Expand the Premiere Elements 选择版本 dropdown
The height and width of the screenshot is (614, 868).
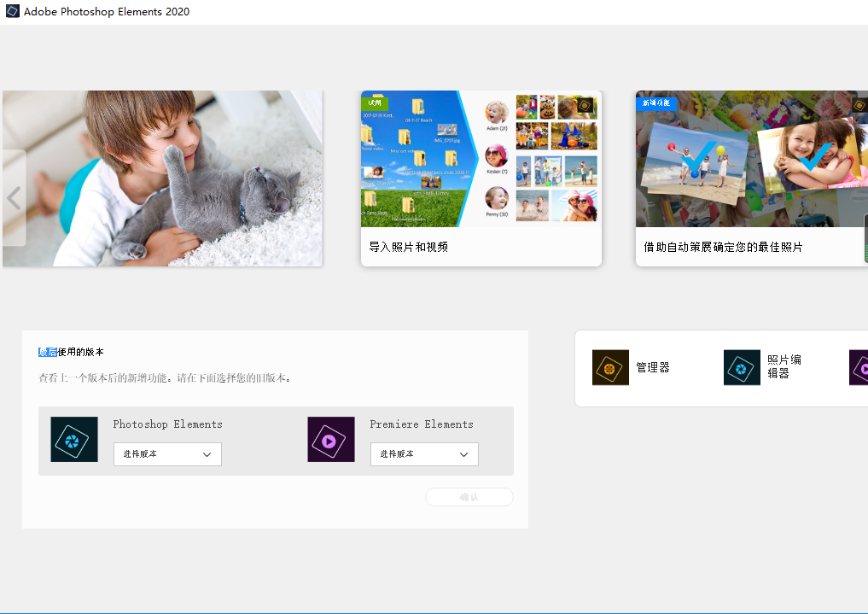[424, 454]
